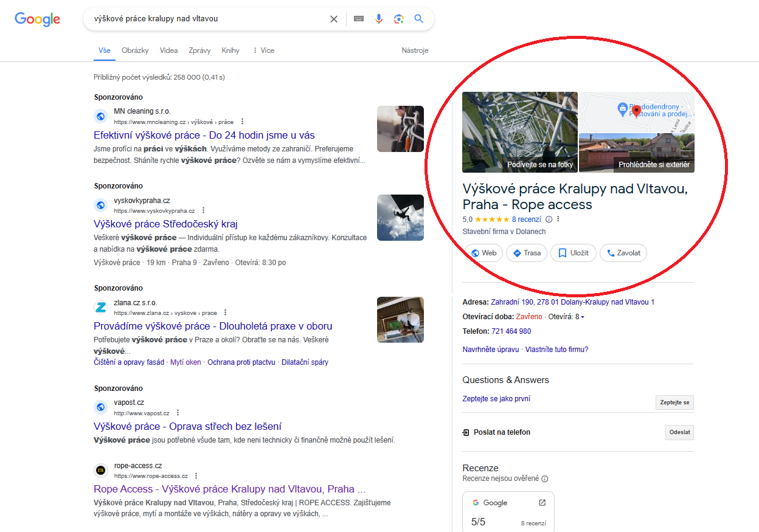Open the Google 5/5 review card
This screenshot has width=759, height=532.
[508, 512]
